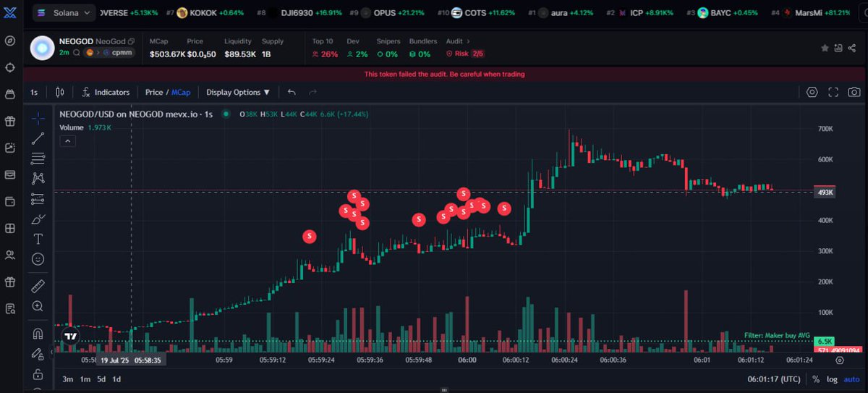Open the crosshair sniper icon in sidebar
The width and height of the screenshot is (868, 393).
point(10,67)
